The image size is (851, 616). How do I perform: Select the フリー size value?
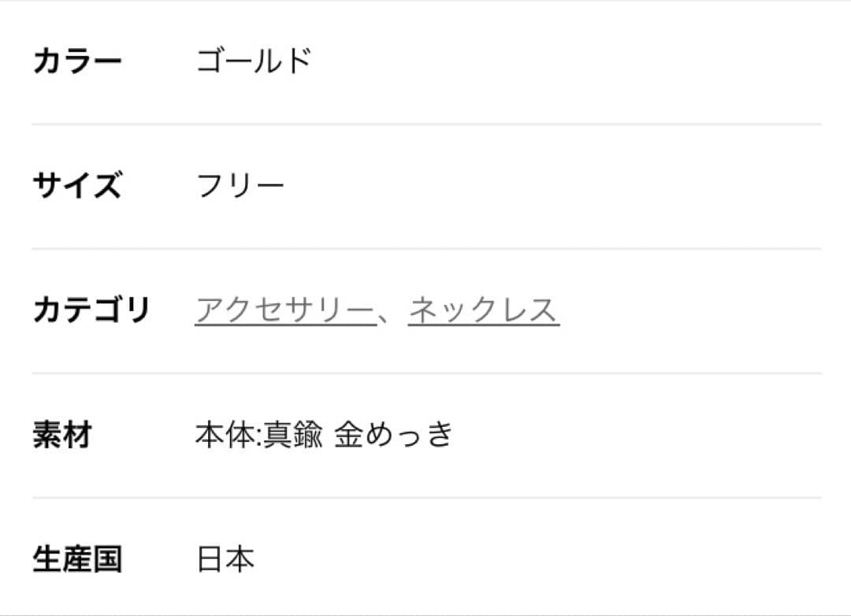tap(240, 186)
